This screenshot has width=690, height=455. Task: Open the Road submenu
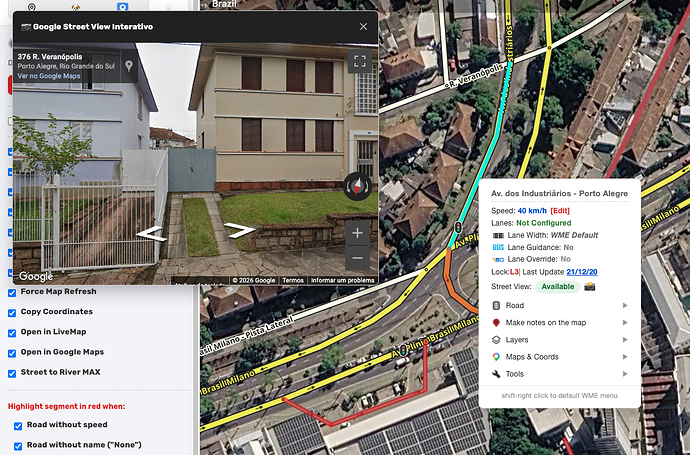[x=559, y=305]
